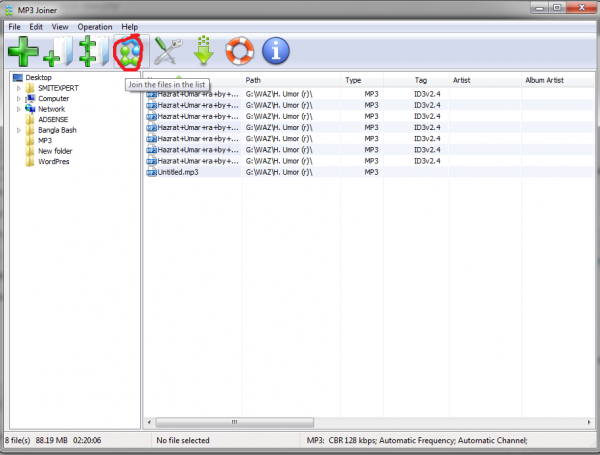Open the Help menu

(x=130, y=27)
